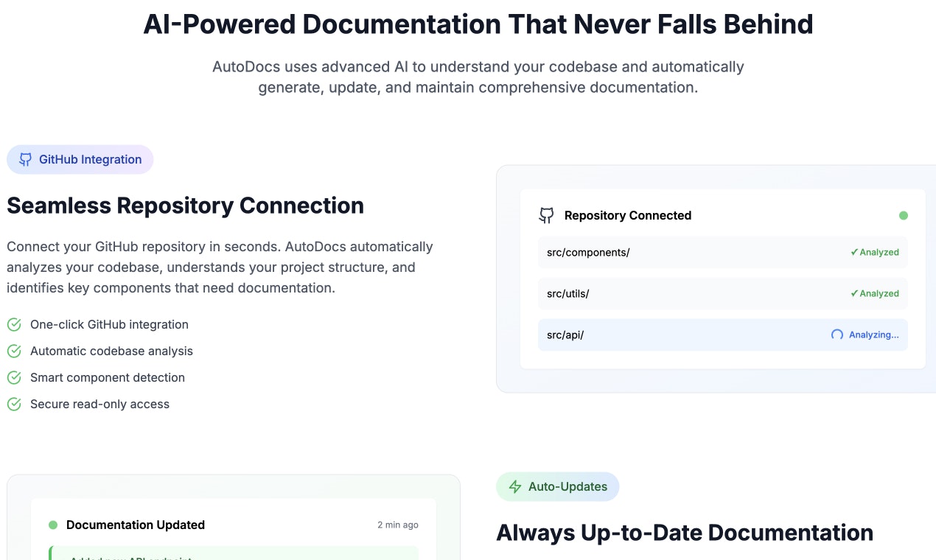Click the Analyzed status for src/components/
Image resolution: width=936 pixels, height=560 pixels.
pos(875,252)
